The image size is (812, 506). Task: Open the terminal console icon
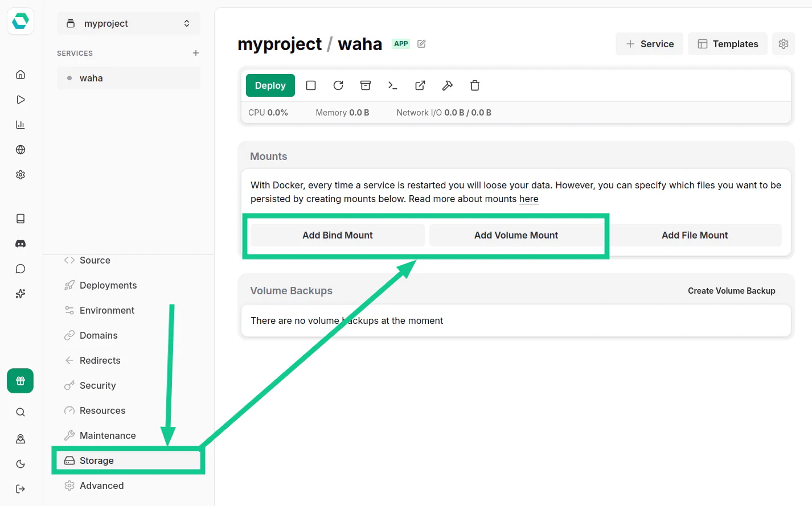coord(392,85)
